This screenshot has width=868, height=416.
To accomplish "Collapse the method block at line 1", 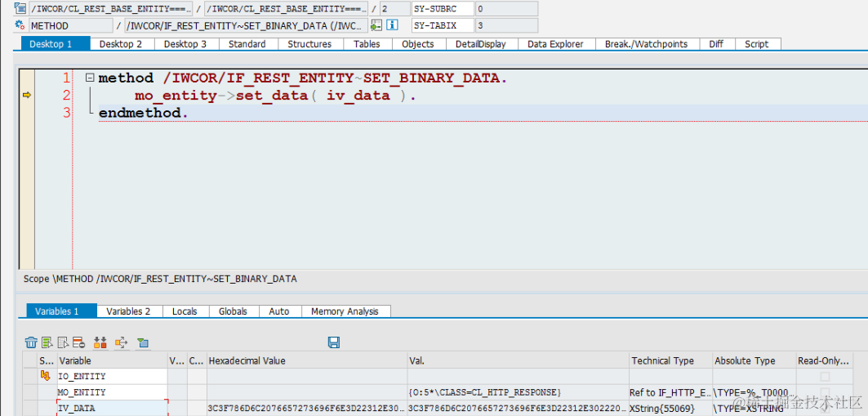I will pos(90,78).
